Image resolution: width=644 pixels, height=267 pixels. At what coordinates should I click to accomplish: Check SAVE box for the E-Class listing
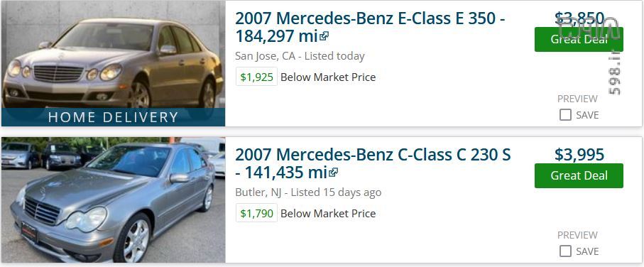coord(566,115)
